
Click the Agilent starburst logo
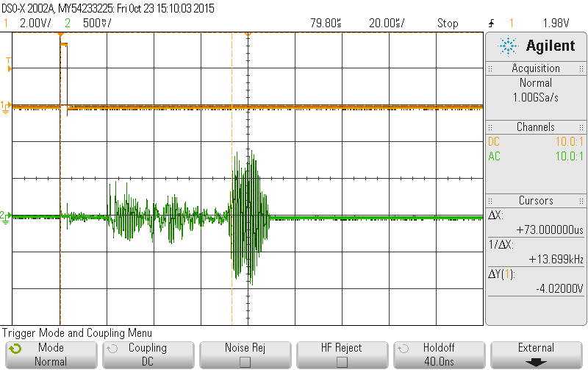[508, 46]
